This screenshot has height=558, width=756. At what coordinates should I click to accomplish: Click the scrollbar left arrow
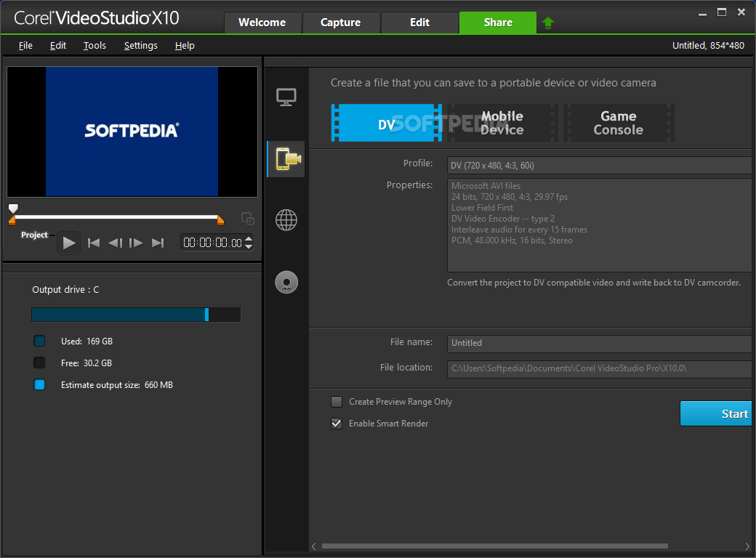click(x=314, y=546)
